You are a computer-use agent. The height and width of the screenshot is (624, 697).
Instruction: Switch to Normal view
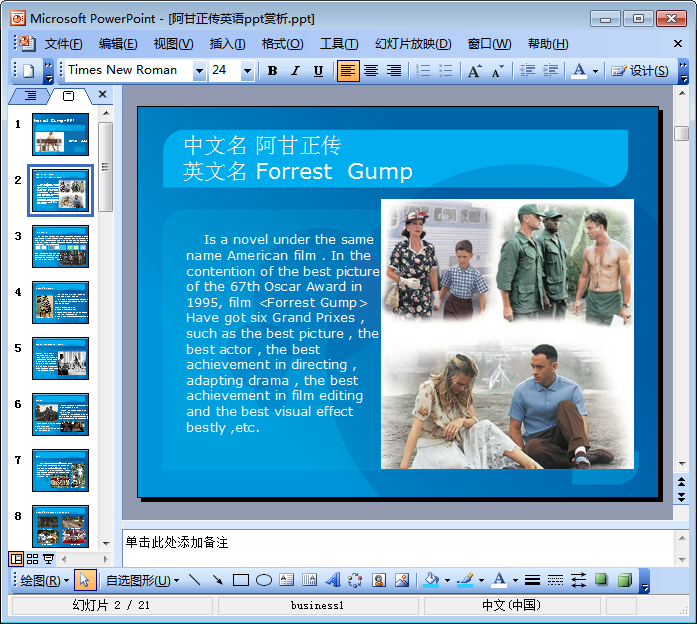coord(16,559)
